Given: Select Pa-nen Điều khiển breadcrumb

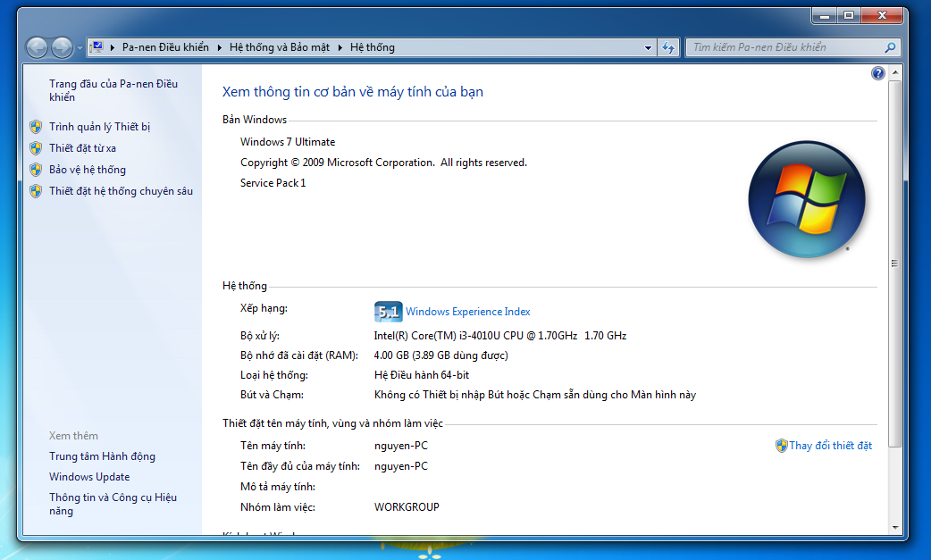Looking at the screenshot, I should pos(165,47).
